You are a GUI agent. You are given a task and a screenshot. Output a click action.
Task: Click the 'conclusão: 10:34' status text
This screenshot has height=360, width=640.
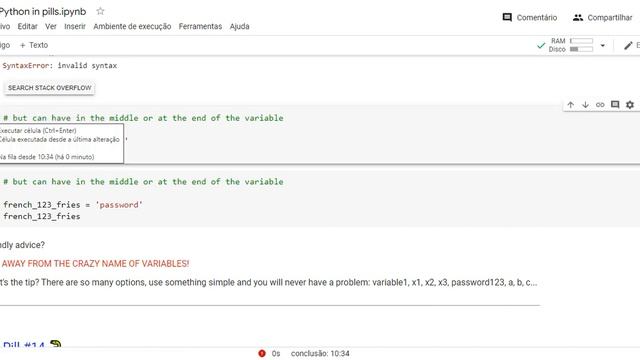click(x=320, y=353)
